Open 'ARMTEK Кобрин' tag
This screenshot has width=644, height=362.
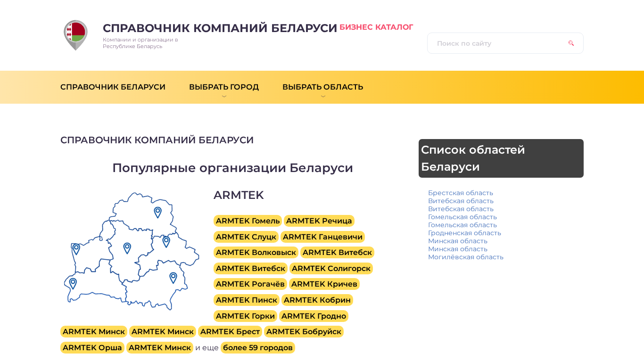pos(317,300)
